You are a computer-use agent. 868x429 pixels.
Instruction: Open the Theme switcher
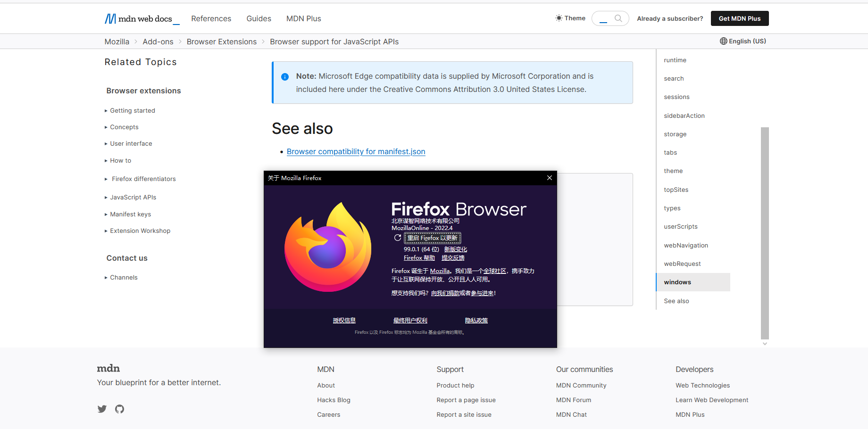point(570,18)
